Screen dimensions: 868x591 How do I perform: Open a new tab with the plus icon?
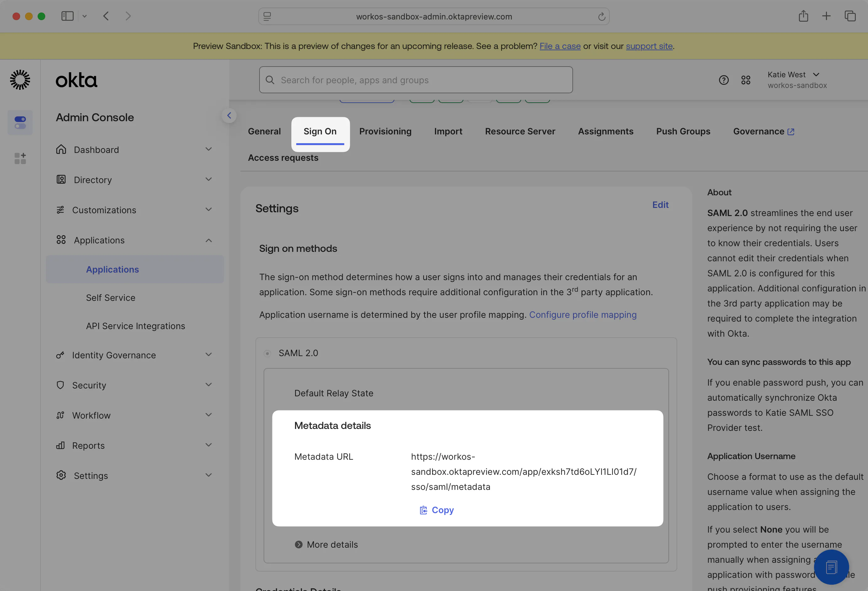coord(827,16)
